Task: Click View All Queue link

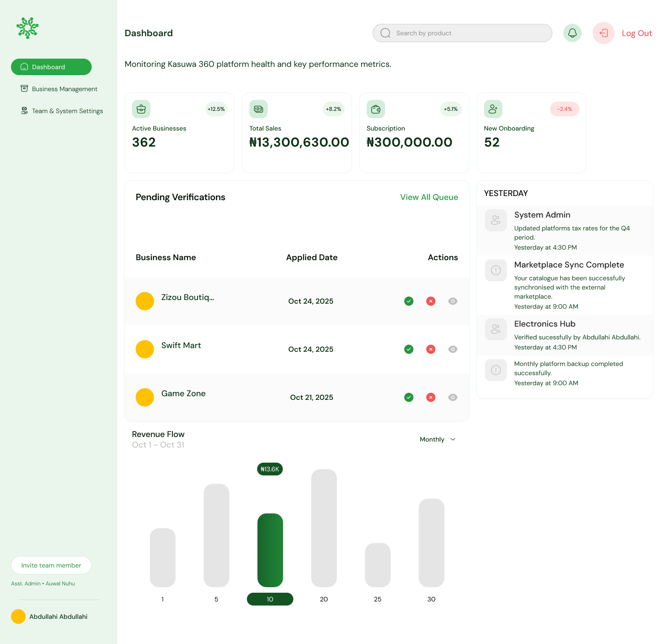Action: coord(429,197)
